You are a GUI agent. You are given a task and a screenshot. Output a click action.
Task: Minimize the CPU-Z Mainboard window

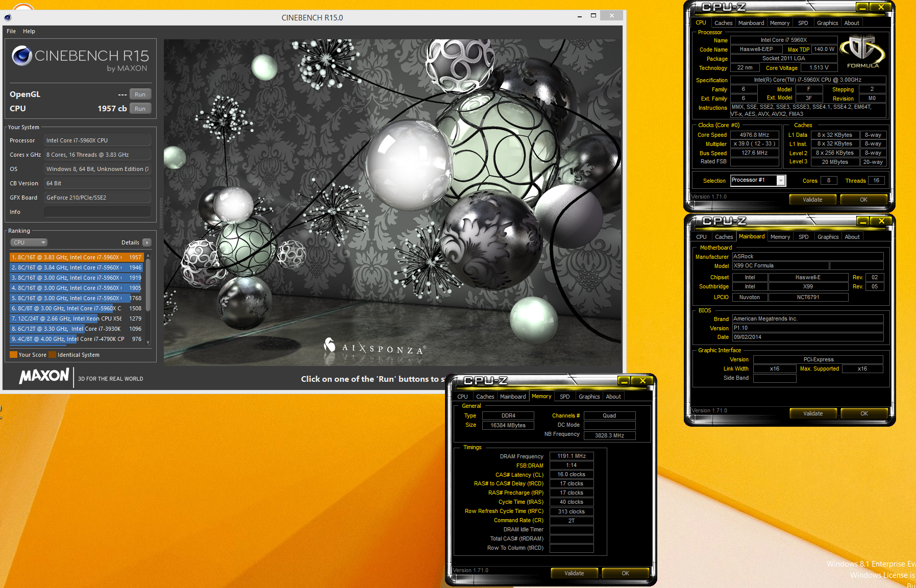click(x=862, y=221)
